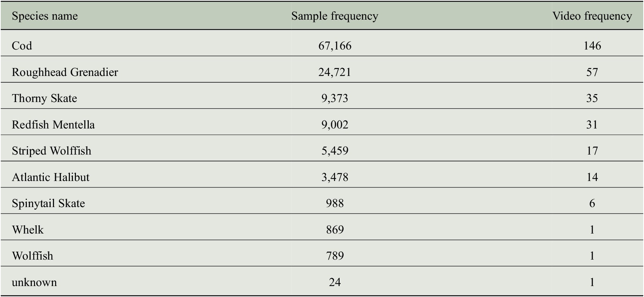Click the Species name column header

click(45, 16)
